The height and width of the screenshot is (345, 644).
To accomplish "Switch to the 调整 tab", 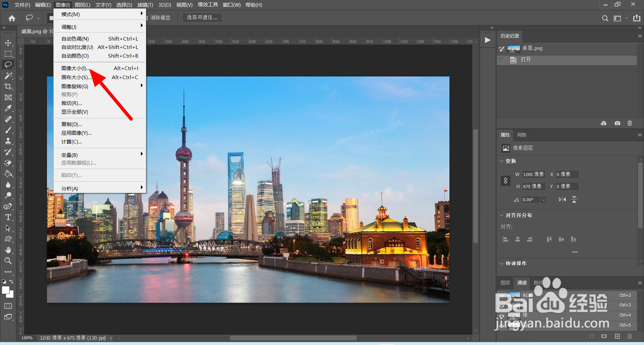I will point(522,135).
